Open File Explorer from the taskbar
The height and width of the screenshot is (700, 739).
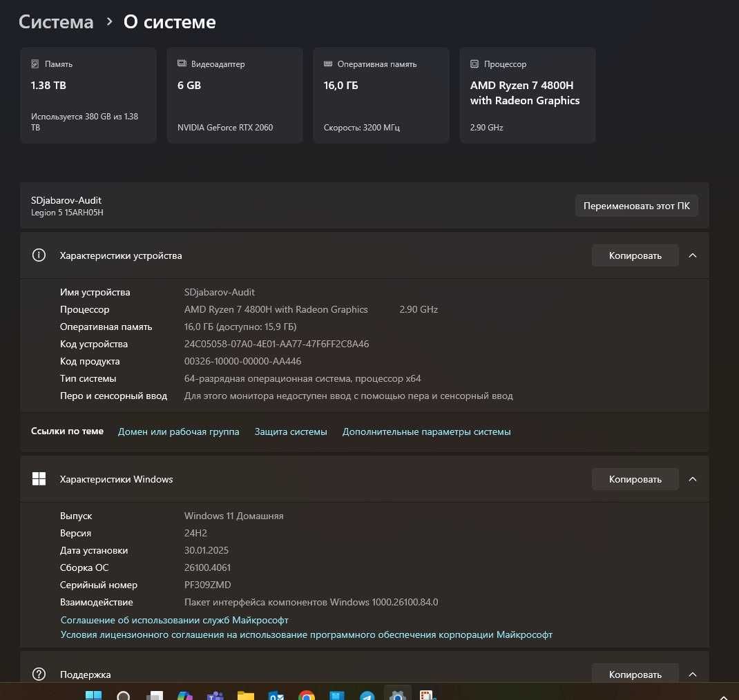click(x=246, y=696)
